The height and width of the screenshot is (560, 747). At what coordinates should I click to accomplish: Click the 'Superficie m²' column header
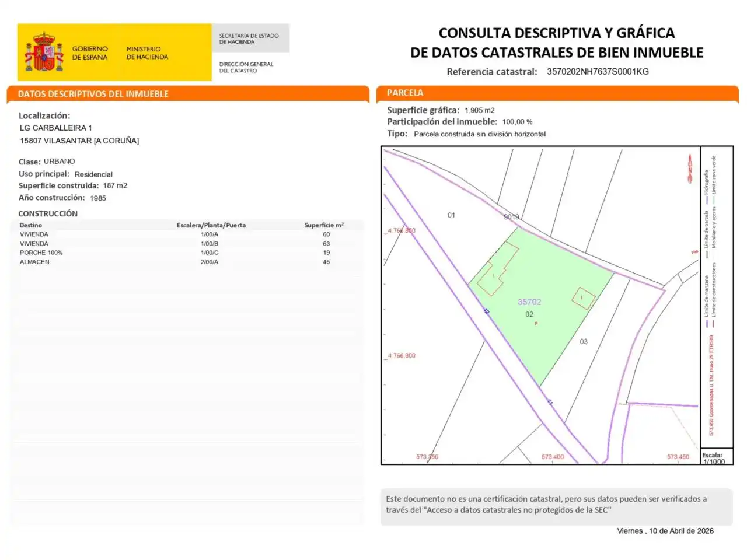point(324,225)
